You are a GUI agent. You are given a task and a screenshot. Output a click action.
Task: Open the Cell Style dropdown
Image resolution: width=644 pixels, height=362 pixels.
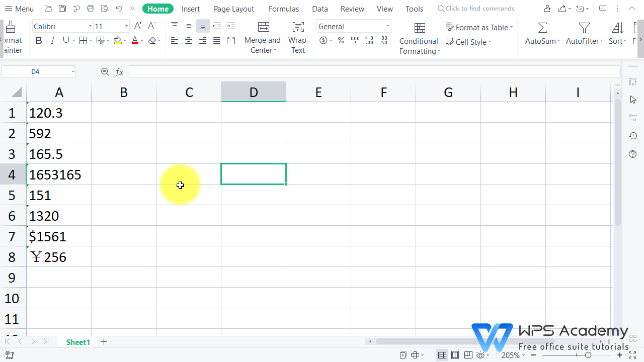click(468, 42)
